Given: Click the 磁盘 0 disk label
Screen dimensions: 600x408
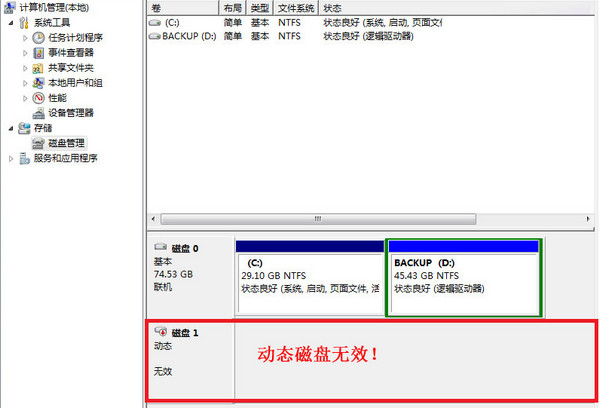Looking at the screenshot, I should click(x=185, y=249).
